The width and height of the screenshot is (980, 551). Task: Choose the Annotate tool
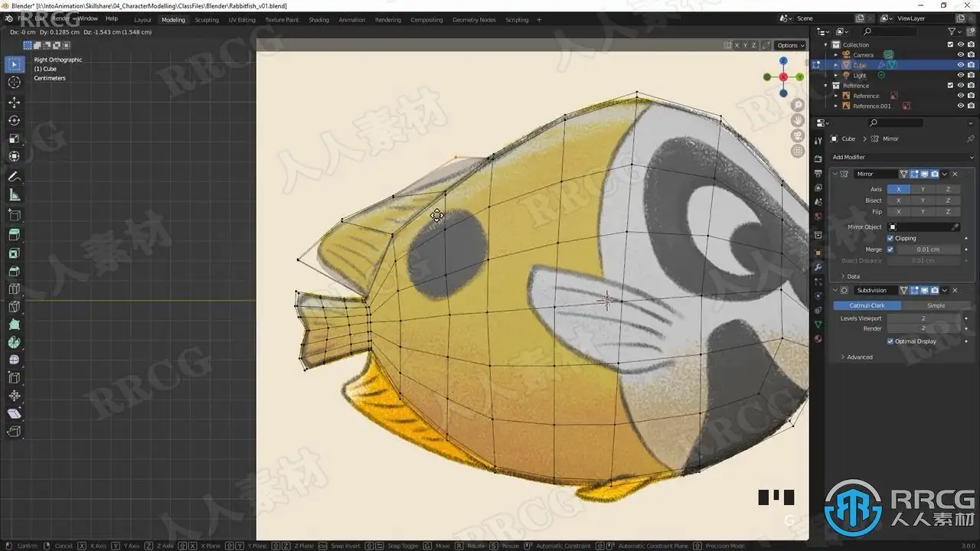[15, 177]
